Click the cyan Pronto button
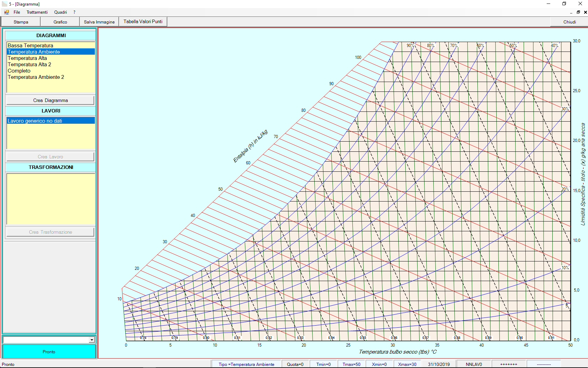 click(x=49, y=352)
